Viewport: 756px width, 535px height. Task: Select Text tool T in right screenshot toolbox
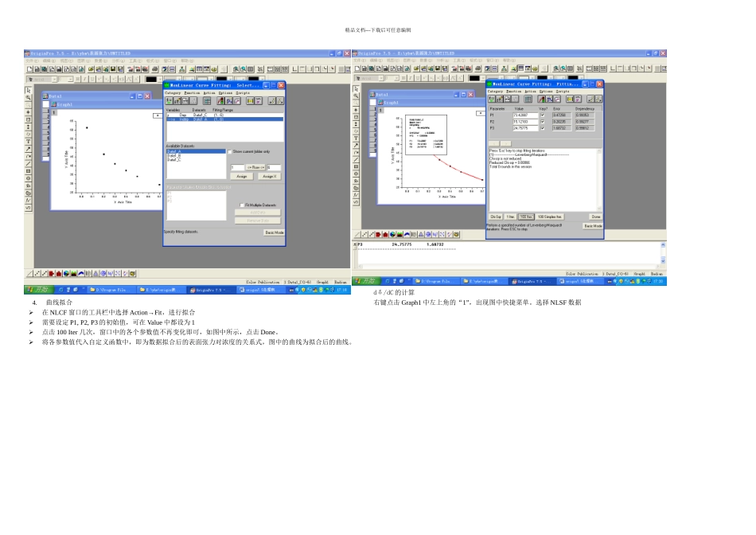(x=356, y=139)
